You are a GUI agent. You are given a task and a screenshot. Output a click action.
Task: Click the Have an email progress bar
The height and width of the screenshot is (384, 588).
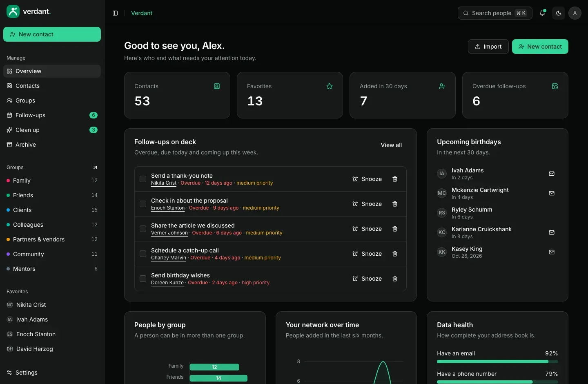tap(497, 362)
